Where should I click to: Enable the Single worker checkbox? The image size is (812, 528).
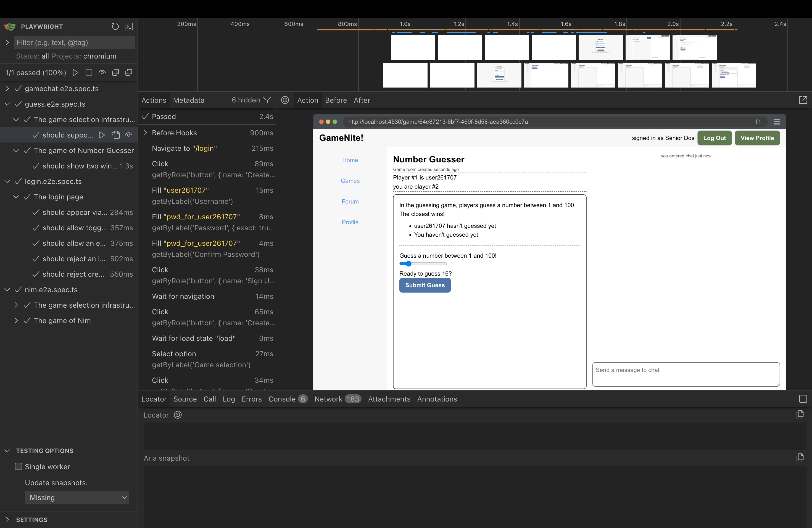pyautogui.click(x=18, y=467)
